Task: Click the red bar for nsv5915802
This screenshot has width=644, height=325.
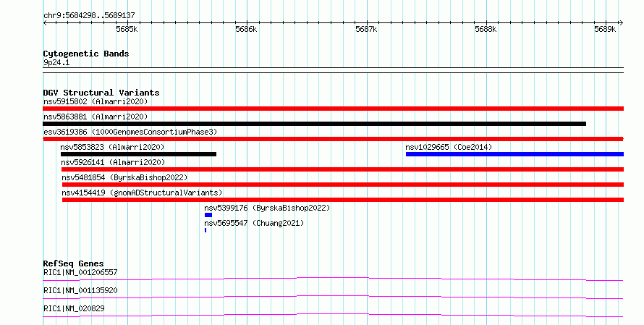Action: (333, 109)
